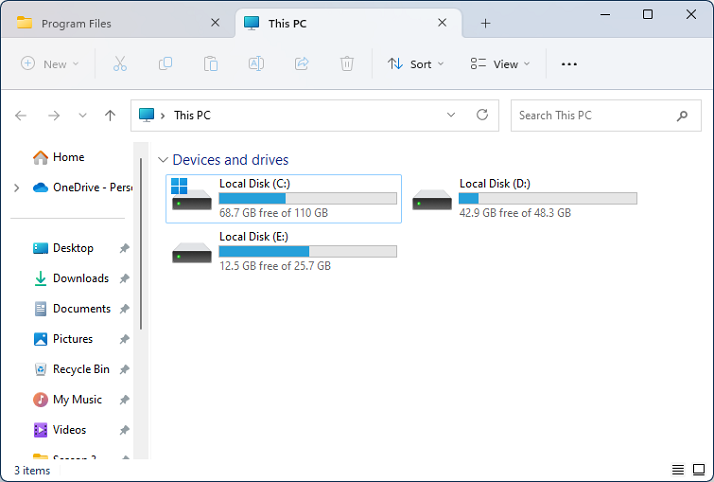The height and width of the screenshot is (482, 714).
Task: Open Videos in the sidebar
Action: click(59, 430)
